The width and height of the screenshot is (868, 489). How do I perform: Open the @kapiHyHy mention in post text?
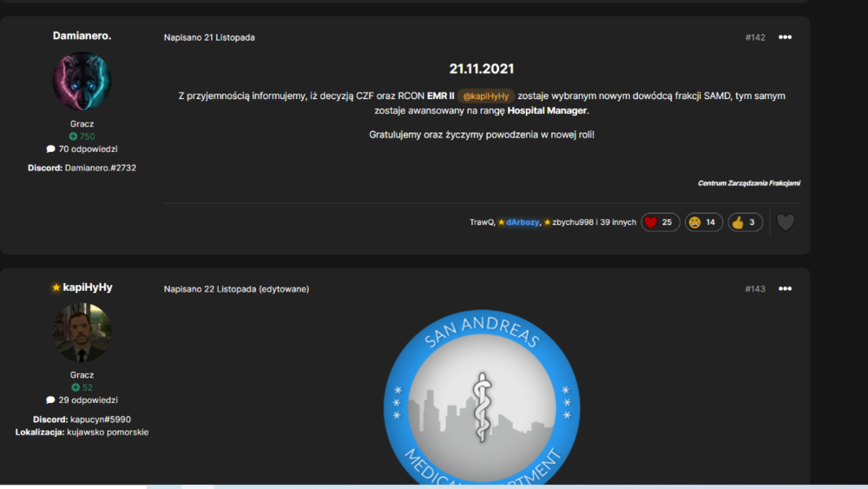point(485,96)
